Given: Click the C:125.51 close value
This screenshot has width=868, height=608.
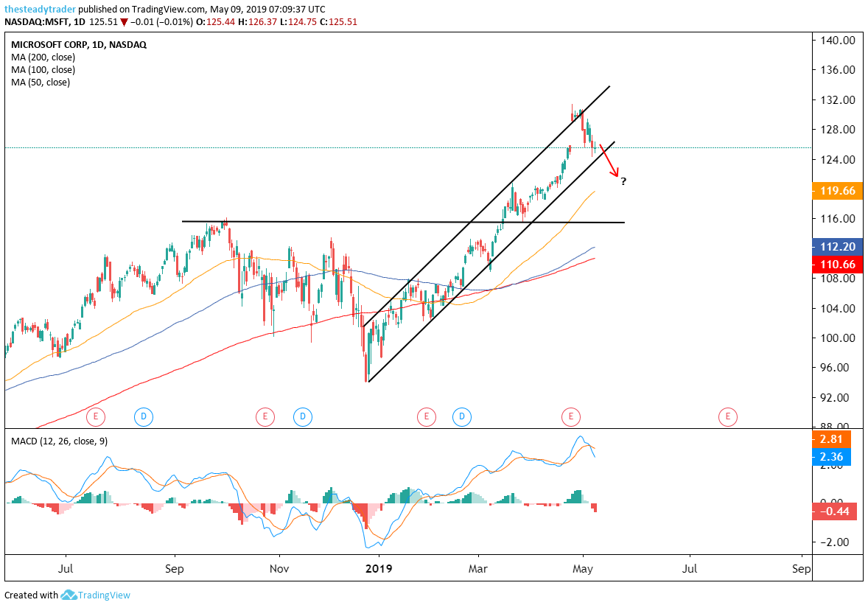Looking at the screenshot, I should (337, 22).
